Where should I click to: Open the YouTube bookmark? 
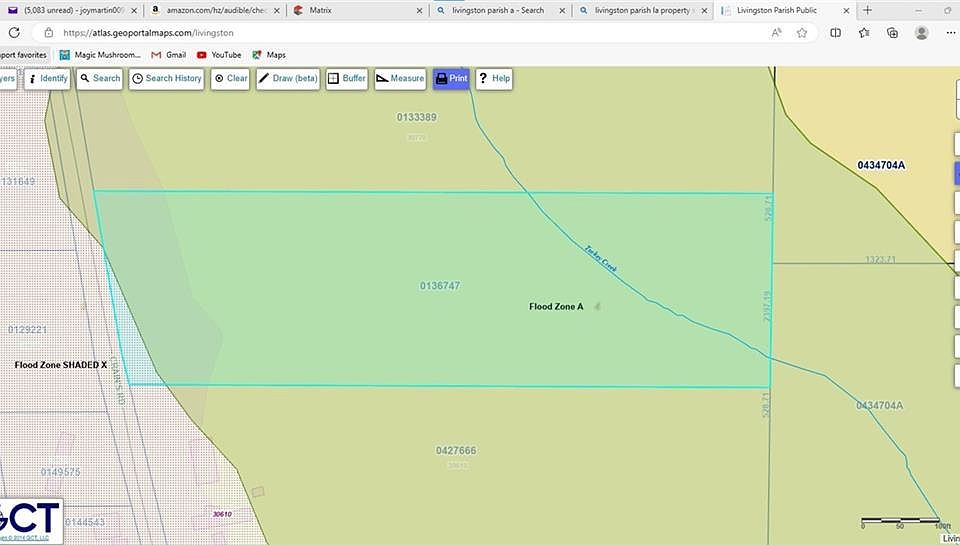pos(219,55)
